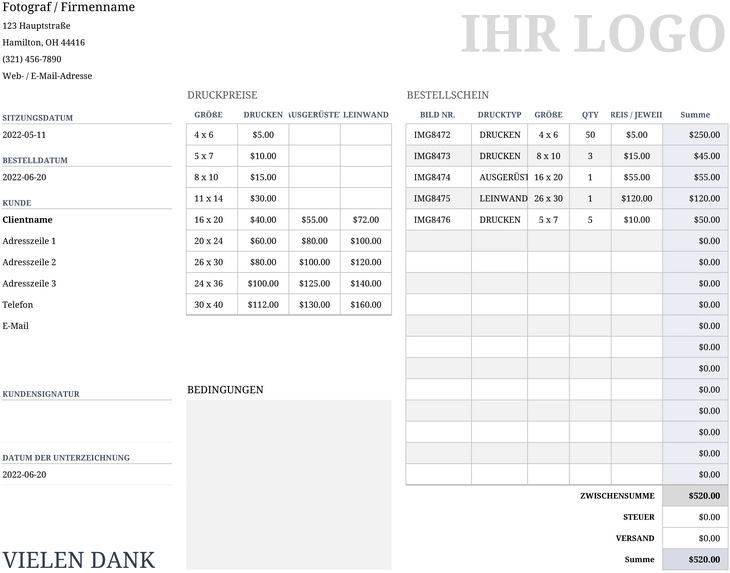Select the signing date 2022-06-20
The width and height of the screenshot is (730, 573).
coord(24,475)
